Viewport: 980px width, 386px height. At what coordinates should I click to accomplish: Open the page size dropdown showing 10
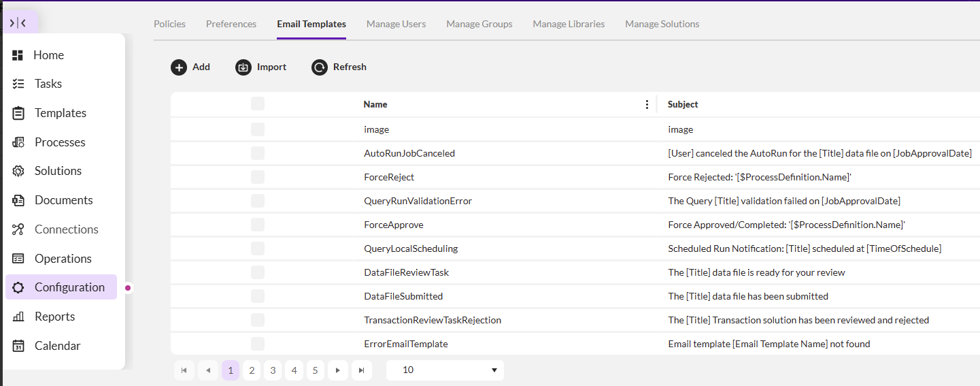[445, 370]
